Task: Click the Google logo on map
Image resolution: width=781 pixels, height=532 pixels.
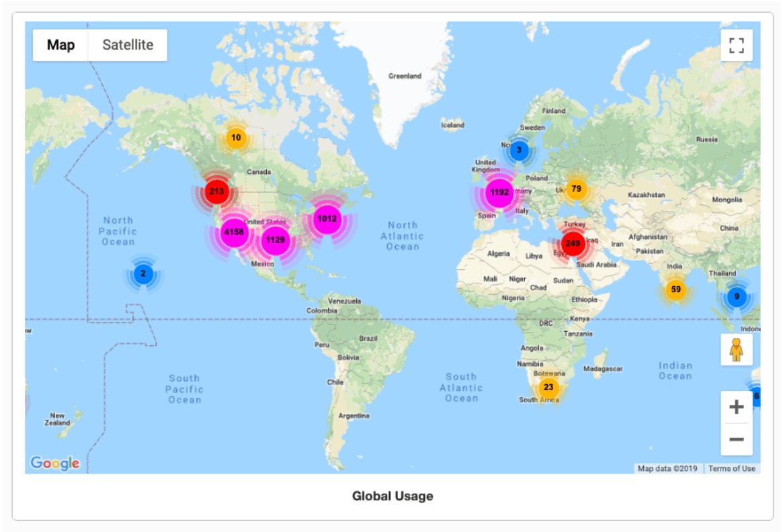Action: [55, 463]
